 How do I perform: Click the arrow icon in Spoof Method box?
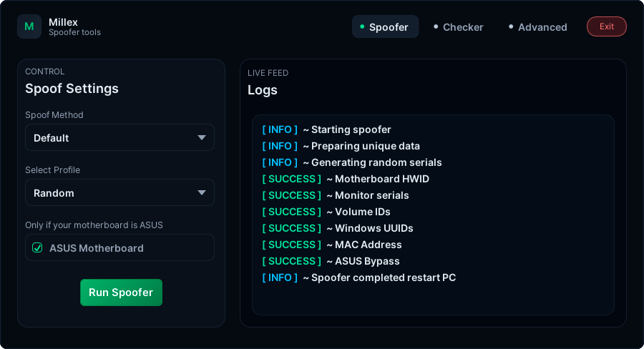pos(202,137)
